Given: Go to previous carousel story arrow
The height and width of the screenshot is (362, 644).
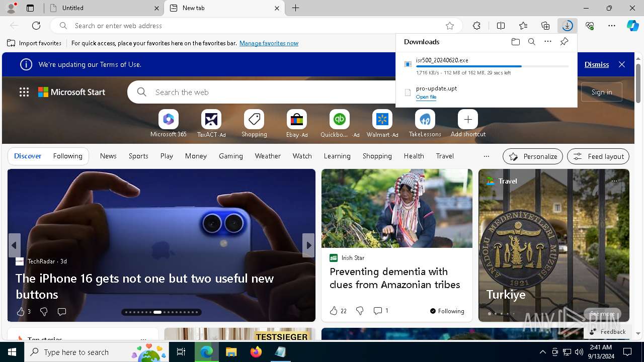Looking at the screenshot, I should point(15,245).
